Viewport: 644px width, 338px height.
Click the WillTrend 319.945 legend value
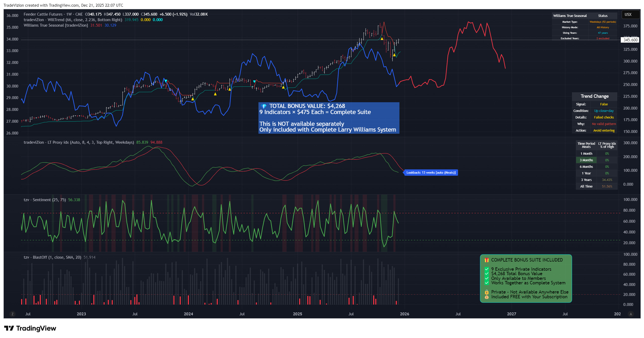click(x=131, y=20)
